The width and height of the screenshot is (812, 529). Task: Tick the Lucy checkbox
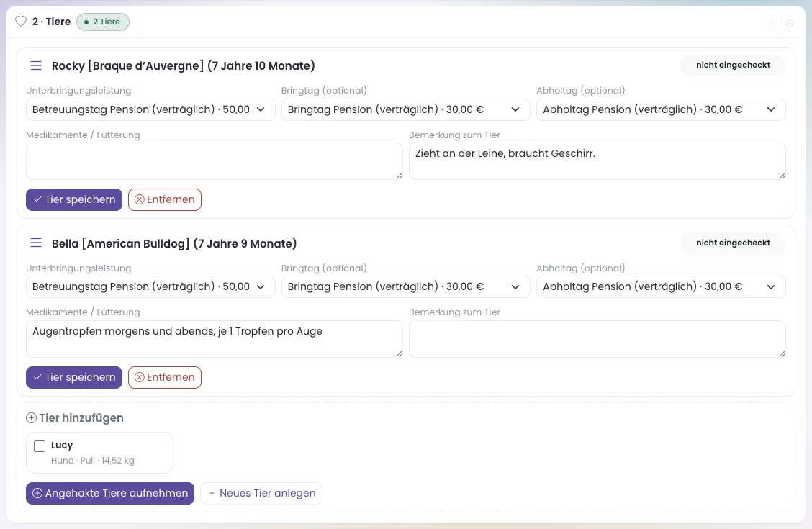(40, 446)
